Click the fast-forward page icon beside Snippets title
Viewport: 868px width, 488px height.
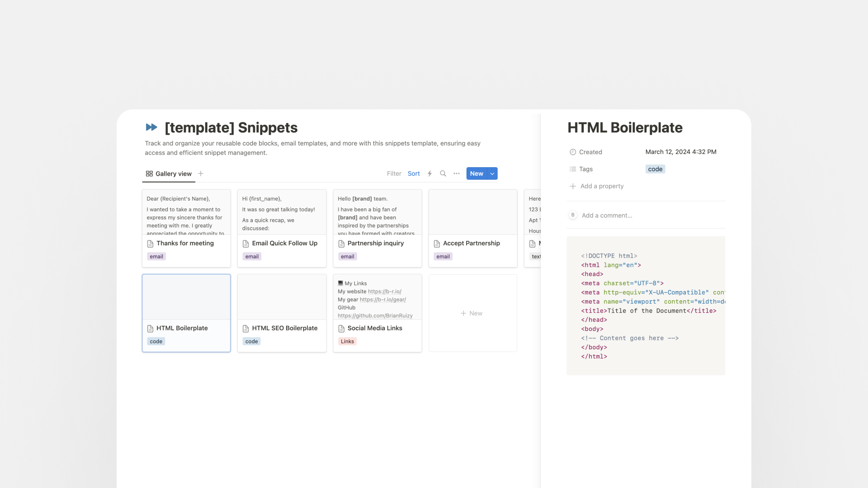click(151, 127)
